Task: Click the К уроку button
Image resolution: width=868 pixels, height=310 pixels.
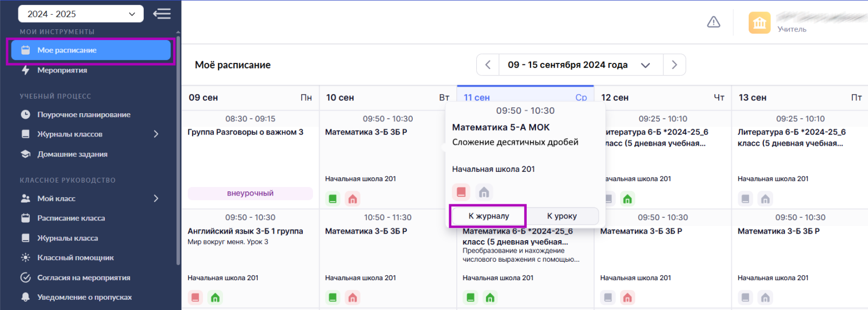Action: click(x=562, y=216)
